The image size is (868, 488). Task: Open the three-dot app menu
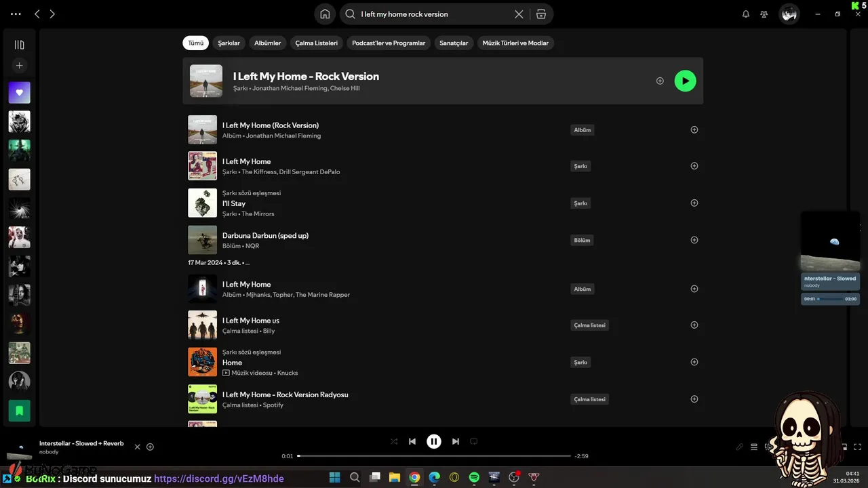click(16, 14)
